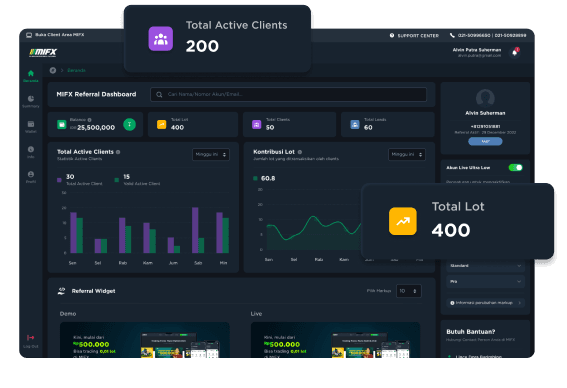Click the phone icon in top bar

coord(452,35)
